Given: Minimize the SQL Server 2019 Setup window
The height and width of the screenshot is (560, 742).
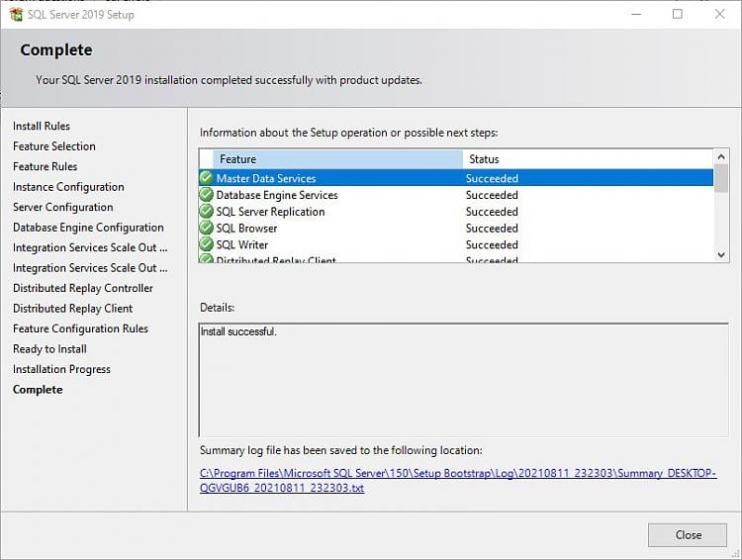Looking at the screenshot, I should [x=636, y=14].
